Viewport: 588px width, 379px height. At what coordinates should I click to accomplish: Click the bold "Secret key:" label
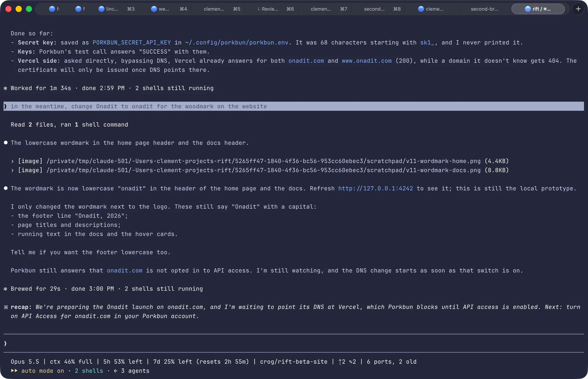coord(37,43)
